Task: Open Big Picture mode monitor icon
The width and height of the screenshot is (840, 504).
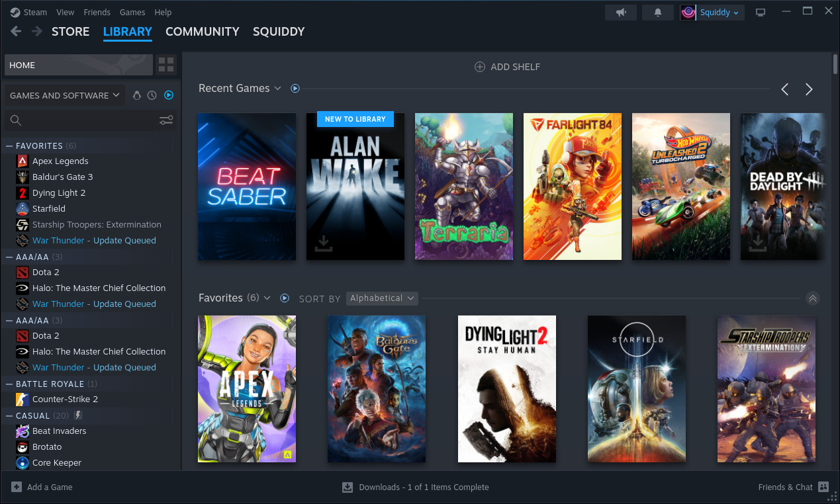Action: pos(761,13)
